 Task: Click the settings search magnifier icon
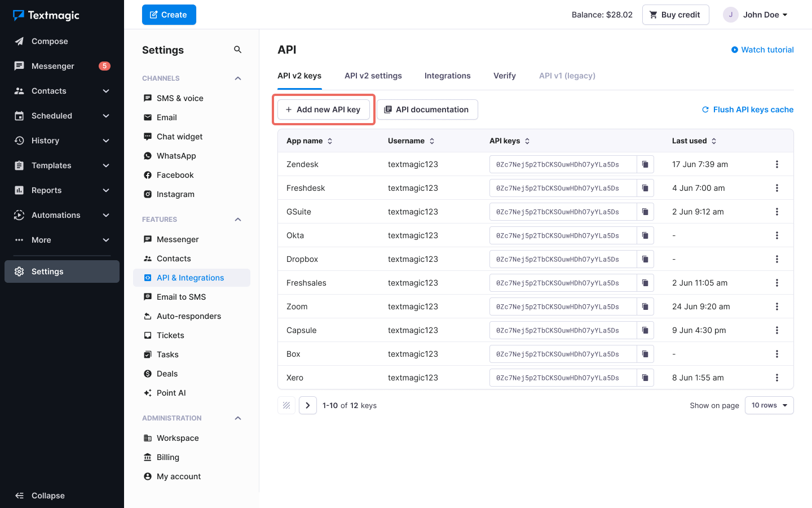pyautogui.click(x=237, y=50)
